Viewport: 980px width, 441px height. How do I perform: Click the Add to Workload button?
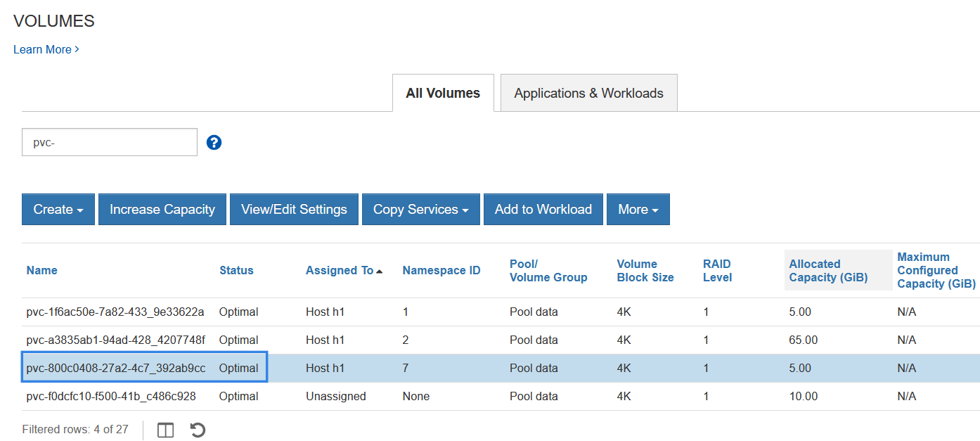[x=543, y=210]
